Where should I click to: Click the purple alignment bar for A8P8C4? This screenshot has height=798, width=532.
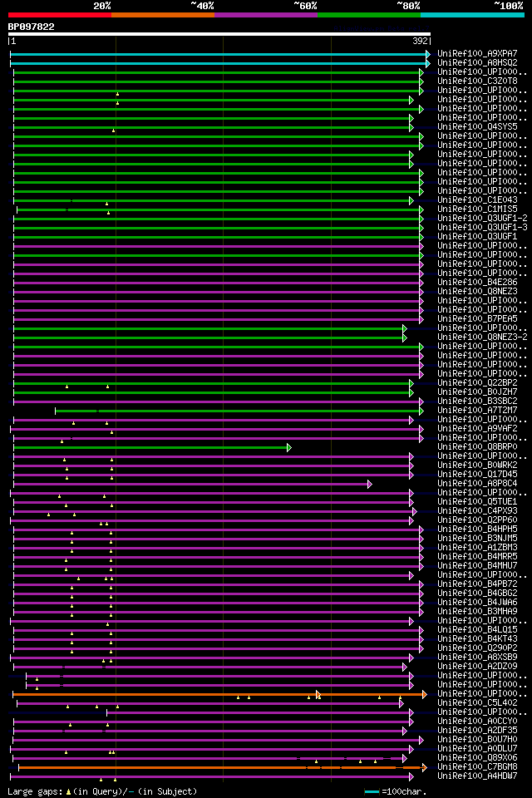pos(191,484)
